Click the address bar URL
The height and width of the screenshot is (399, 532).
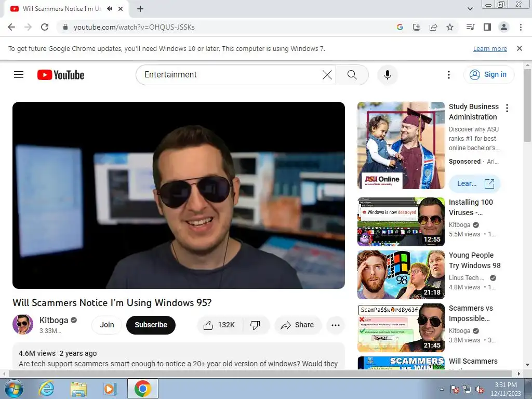[134, 27]
